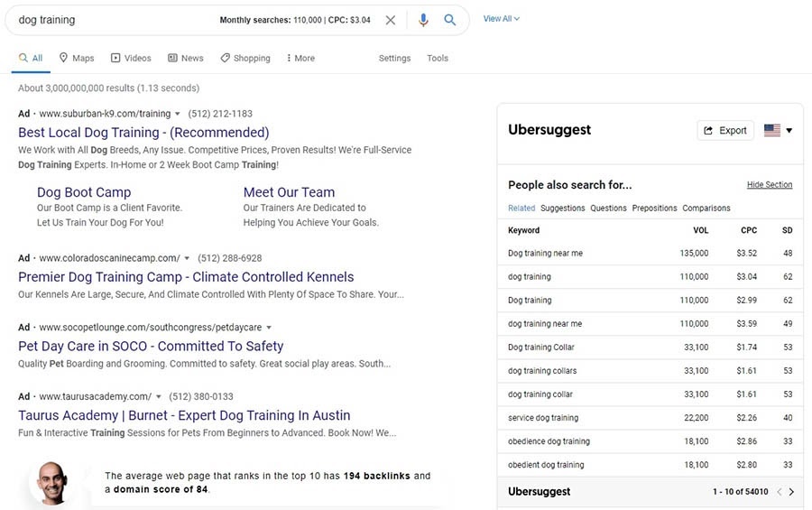
Task: Switch to Comparisons keyword tab
Action: pyautogui.click(x=706, y=209)
